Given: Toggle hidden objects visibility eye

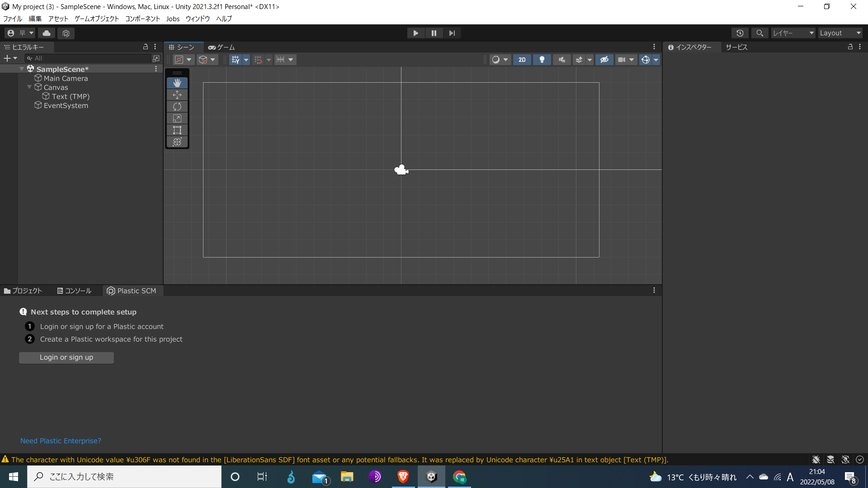Looking at the screenshot, I should tap(604, 60).
